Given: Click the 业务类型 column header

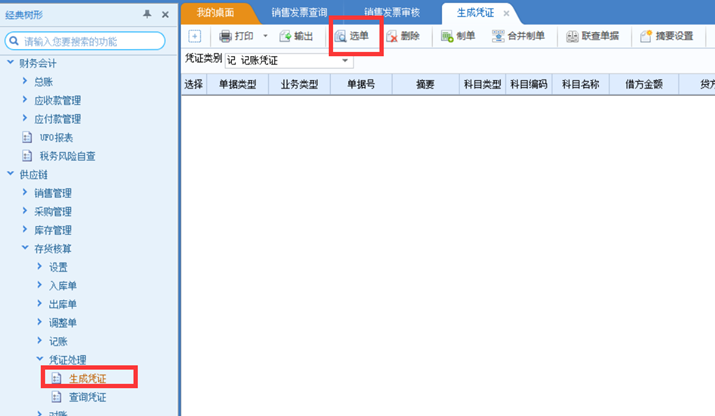Looking at the screenshot, I should point(299,84).
